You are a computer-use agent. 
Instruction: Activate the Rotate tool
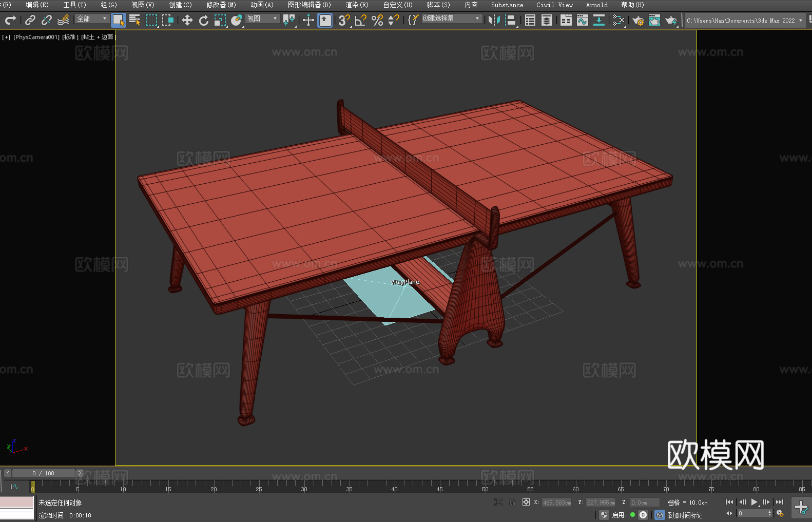(204, 20)
